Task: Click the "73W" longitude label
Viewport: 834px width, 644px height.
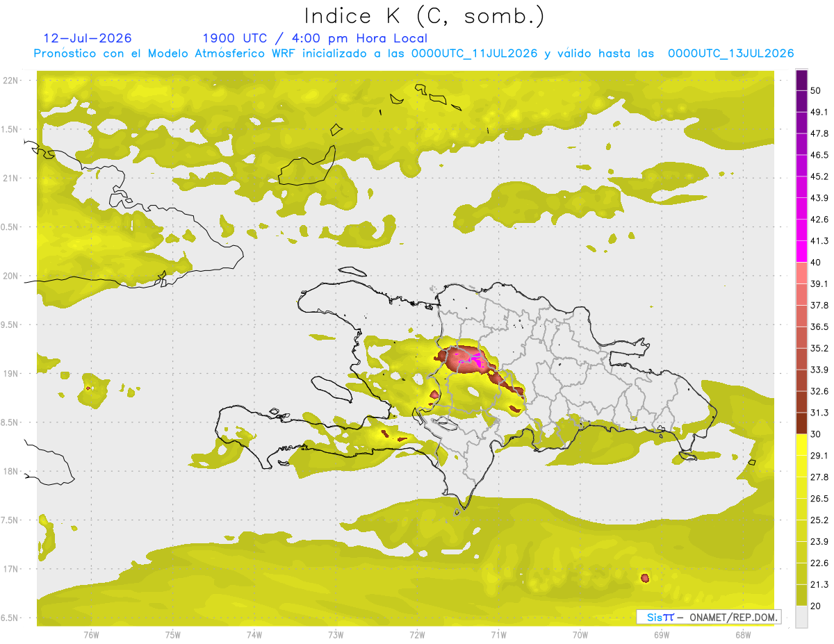Action: [x=336, y=635]
